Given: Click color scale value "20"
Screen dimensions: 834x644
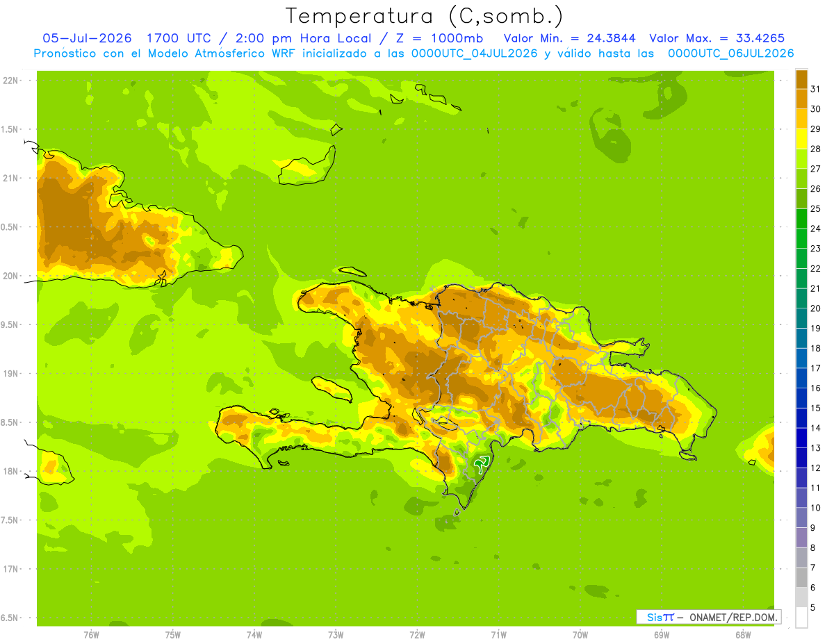Looking at the screenshot, I should pyautogui.click(x=815, y=308).
